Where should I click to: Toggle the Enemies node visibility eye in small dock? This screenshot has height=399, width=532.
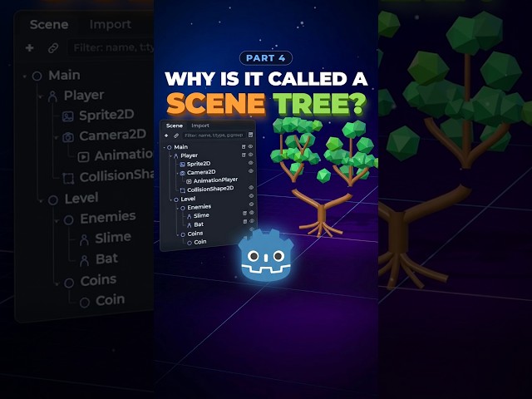pyautogui.click(x=251, y=204)
